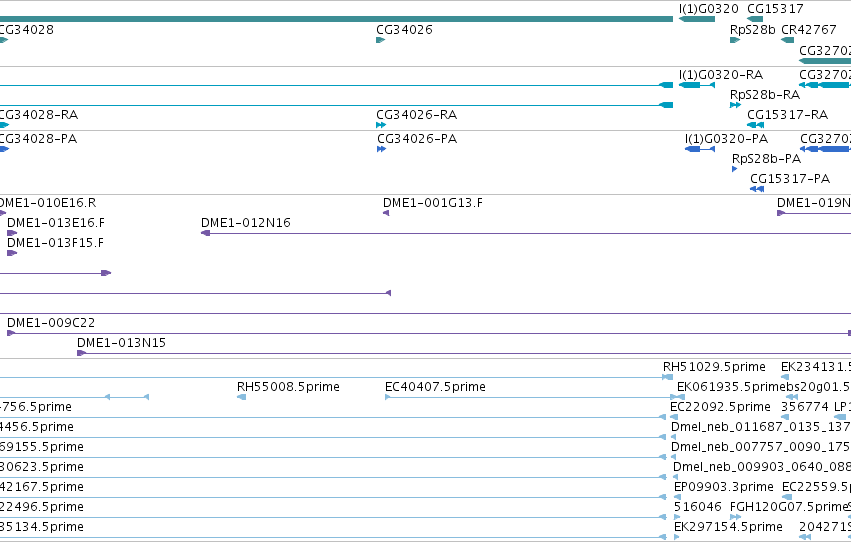
Task: Click the CG34028 gene label
Action: point(27,30)
